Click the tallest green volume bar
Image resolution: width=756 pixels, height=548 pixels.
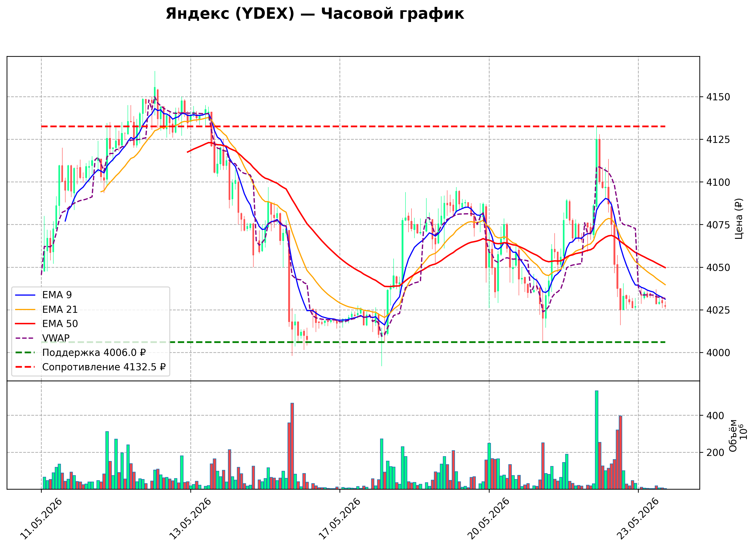597,440
